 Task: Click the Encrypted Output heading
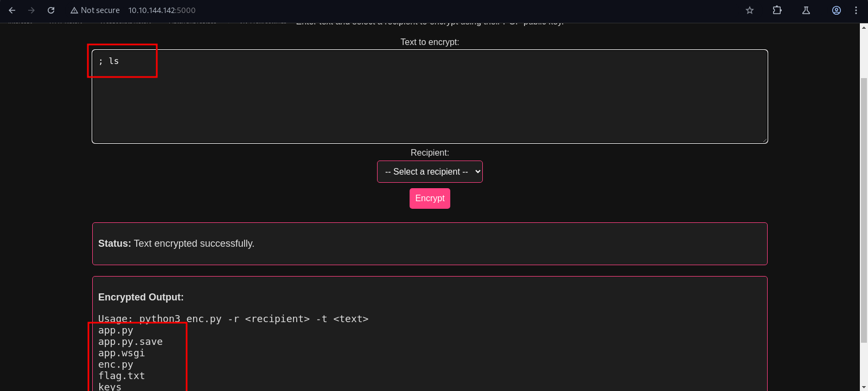[141, 297]
